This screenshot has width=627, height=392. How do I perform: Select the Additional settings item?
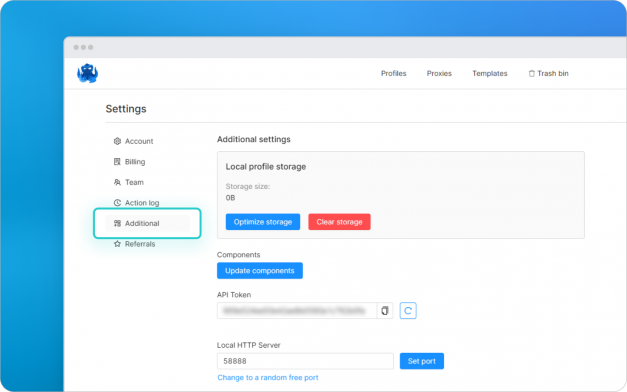(x=148, y=223)
